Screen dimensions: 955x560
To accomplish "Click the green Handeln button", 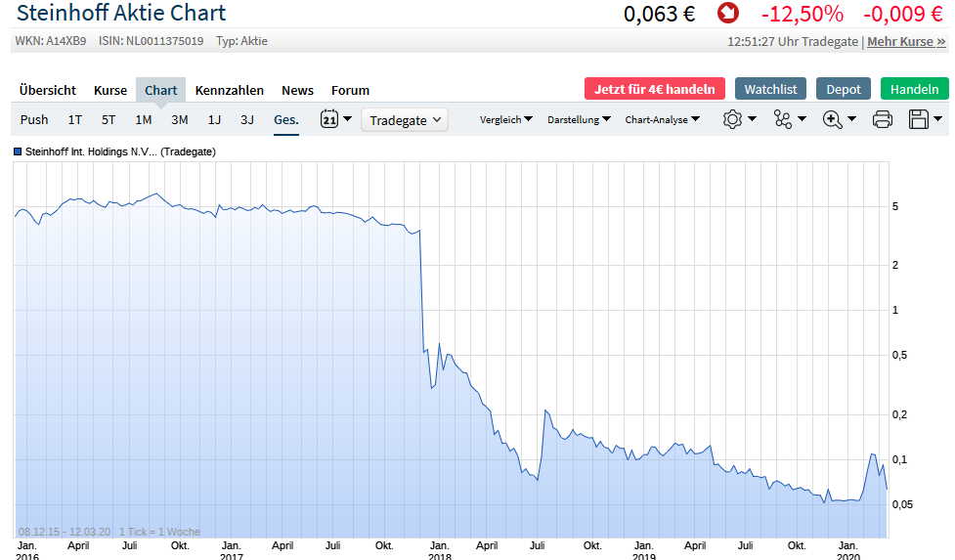I will coord(914,89).
